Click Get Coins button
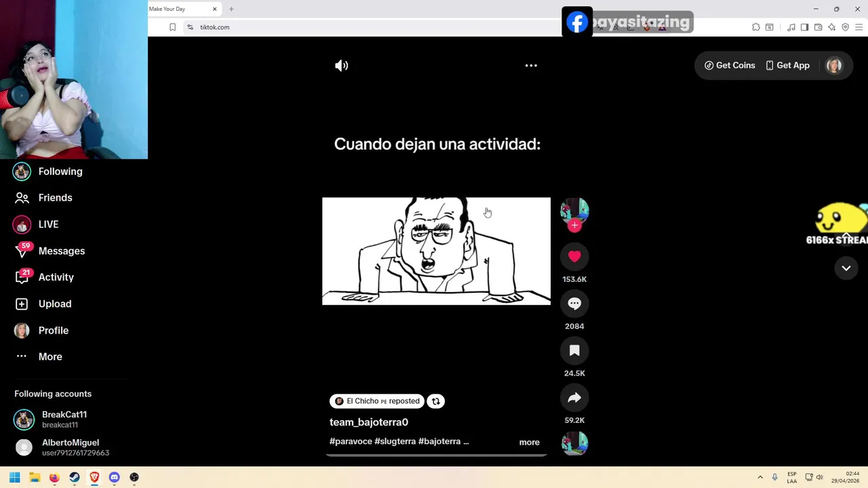This screenshot has height=488, width=868. point(730,66)
